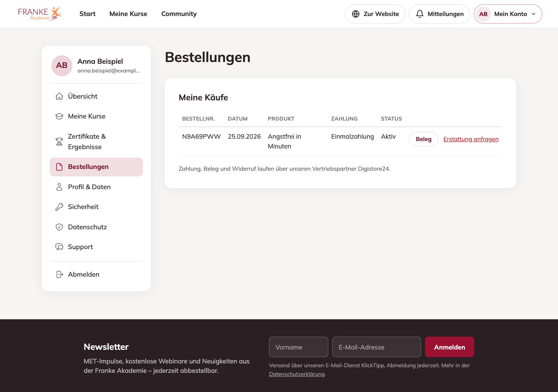Click product name Angstfrei in Minuten

point(285,141)
